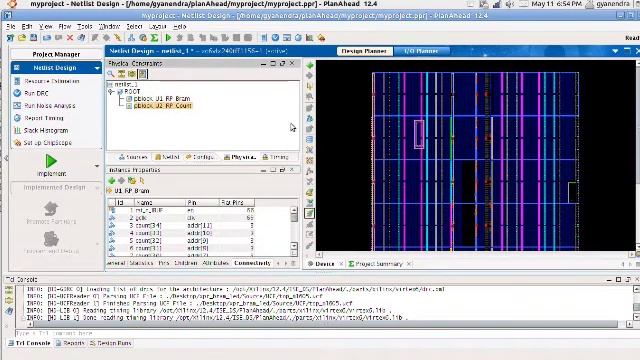Open the Implemented Design dropdown arrow

97,188
